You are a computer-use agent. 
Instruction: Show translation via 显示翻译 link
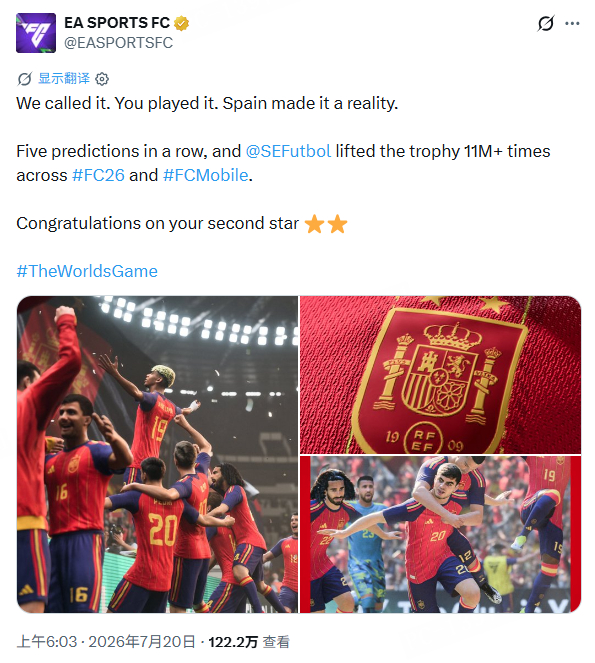click(64, 78)
